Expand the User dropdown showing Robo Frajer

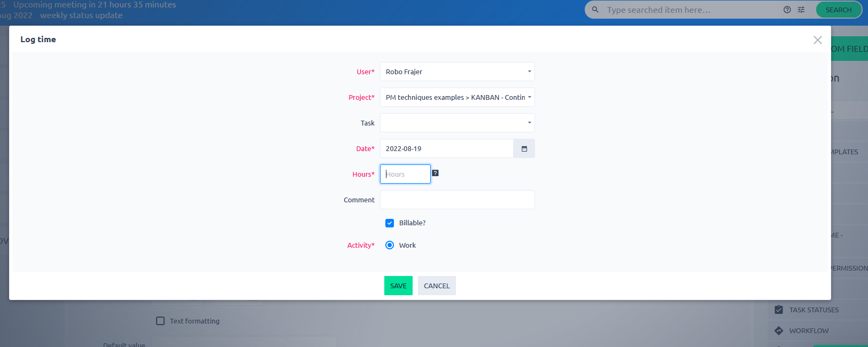(457, 72)
